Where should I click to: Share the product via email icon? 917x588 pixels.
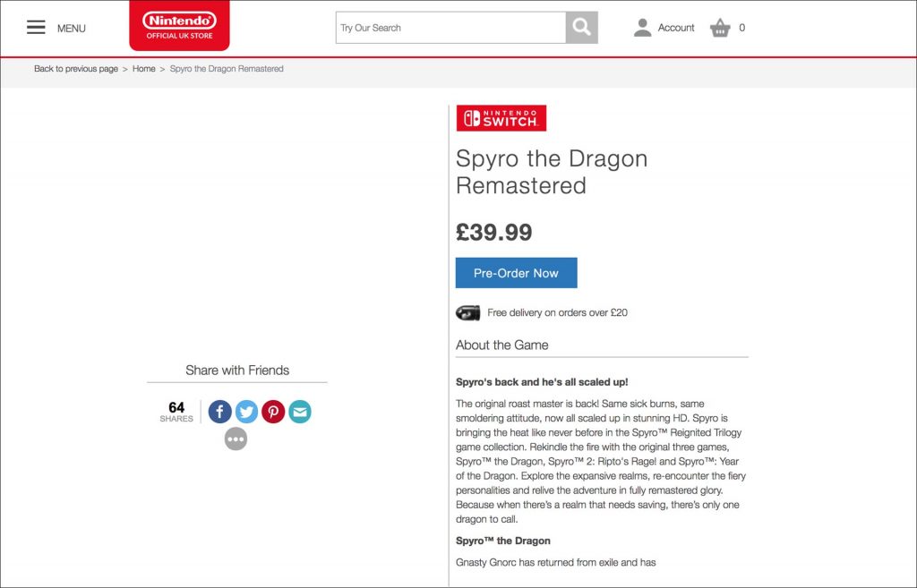(300, 412)
